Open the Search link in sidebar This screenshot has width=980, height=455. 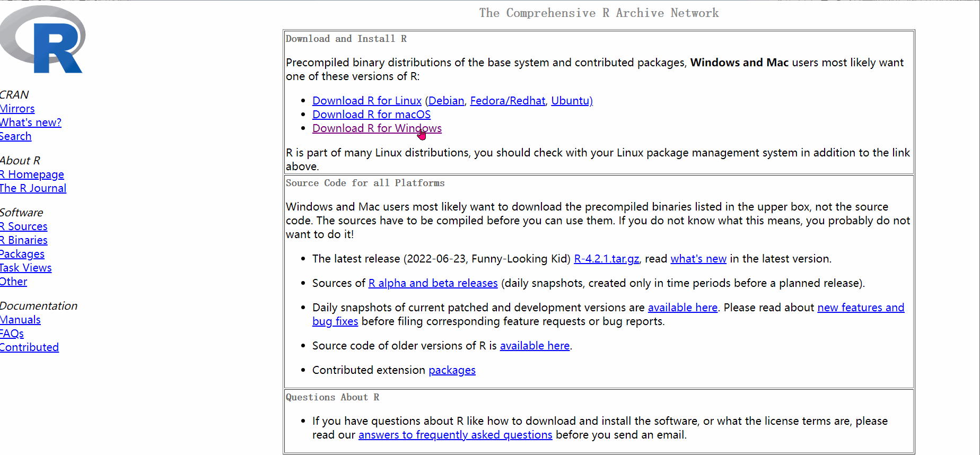pyautogui.click(x=15, y=136)
